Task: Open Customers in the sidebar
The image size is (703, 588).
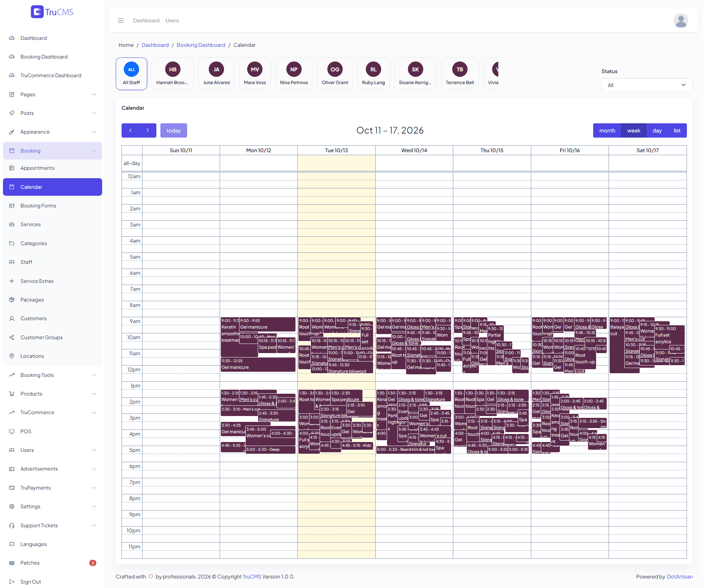Action: (x=52, y=318)
